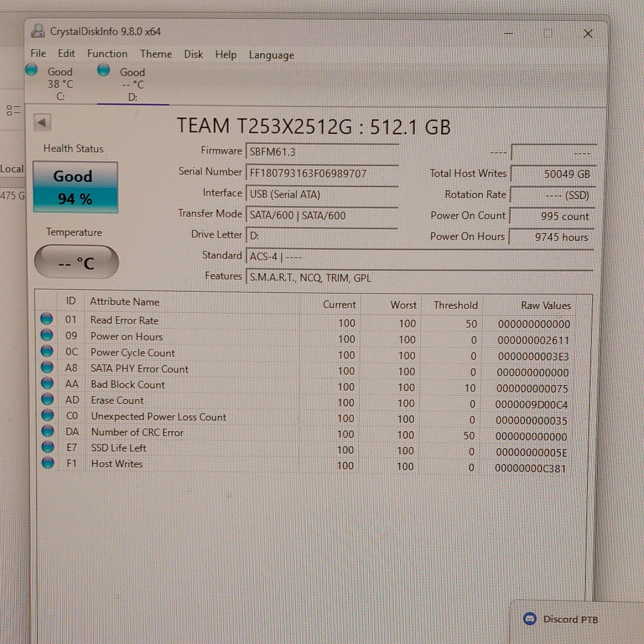Image resolution: width=644 pixels, height=644 pixels.
Task: Click the list view icon in the left window
Action: pos(13,111)
